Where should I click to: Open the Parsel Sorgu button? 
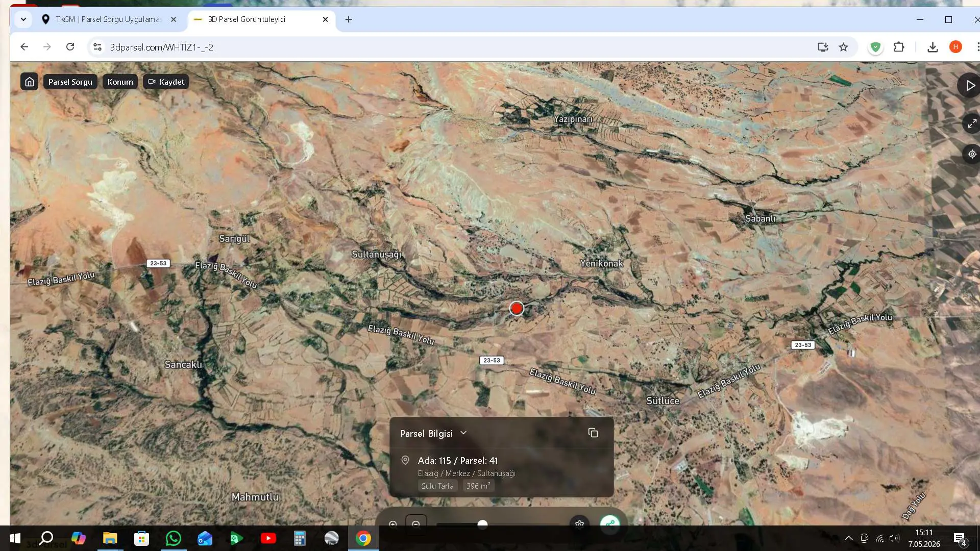[x=70, y=82]
